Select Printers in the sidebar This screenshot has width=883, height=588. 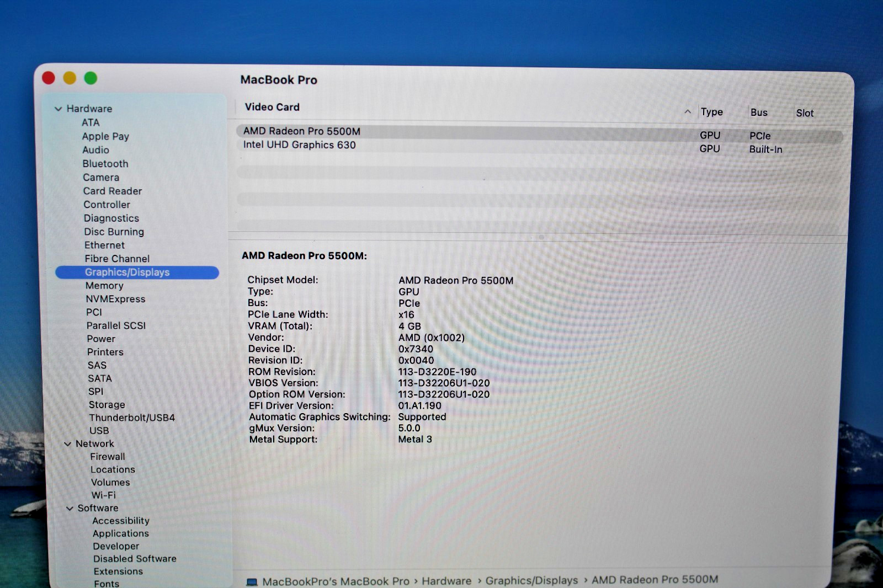tap(105, 352)
